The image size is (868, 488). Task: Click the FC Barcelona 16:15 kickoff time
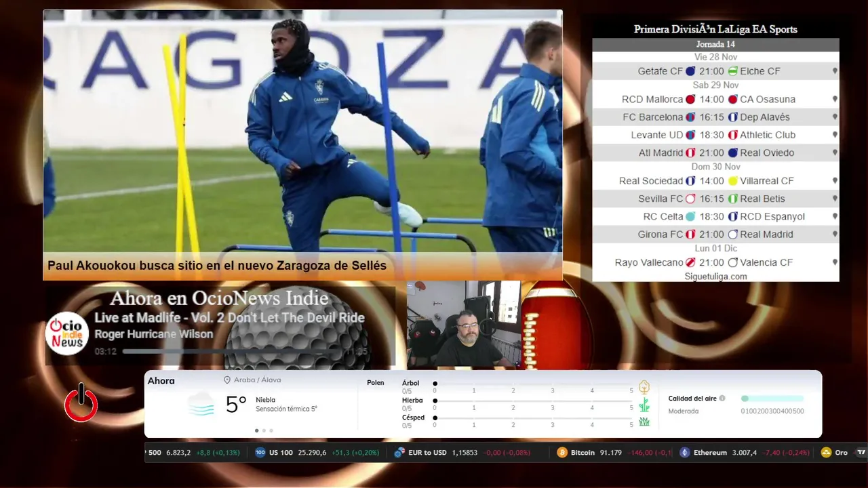[x=711, y=117]
